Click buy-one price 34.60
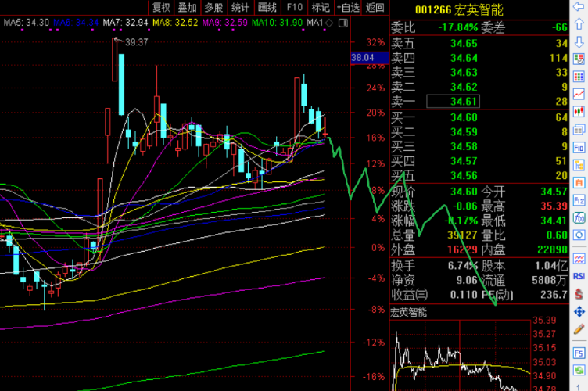 464,118
